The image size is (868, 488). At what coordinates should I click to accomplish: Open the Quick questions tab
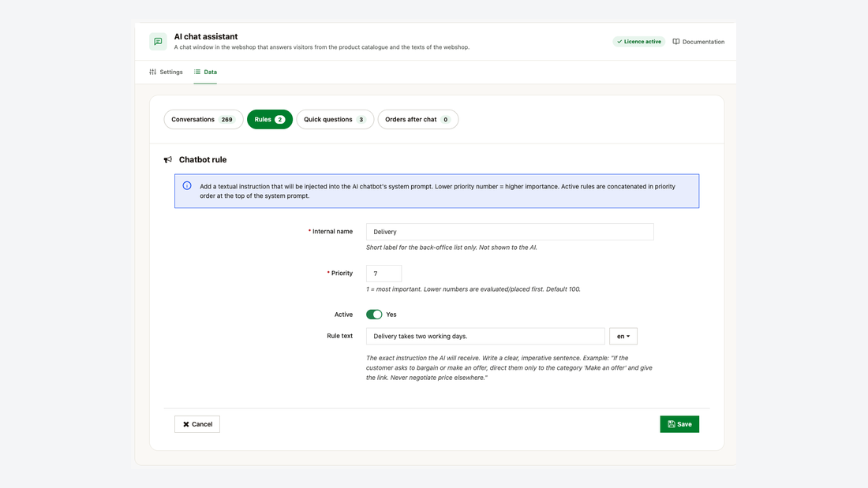tap(335, 120)
